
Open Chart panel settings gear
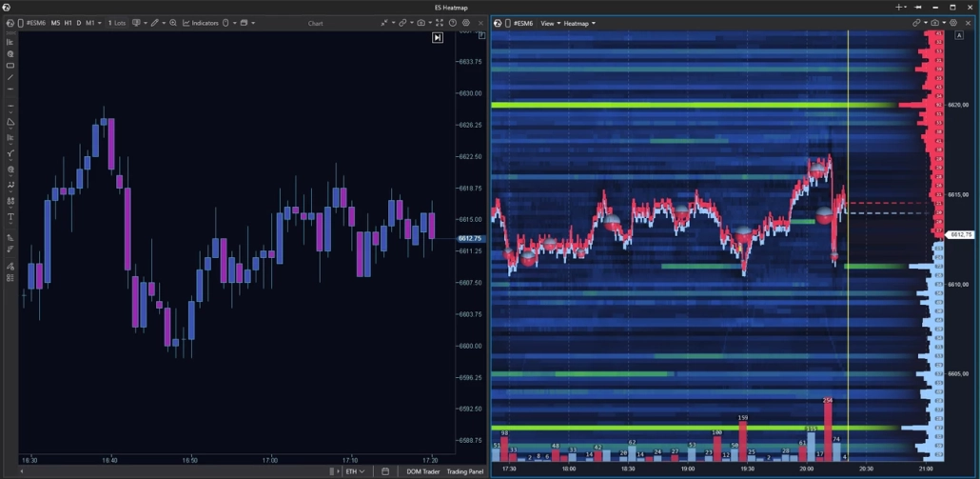click(466, 23)
